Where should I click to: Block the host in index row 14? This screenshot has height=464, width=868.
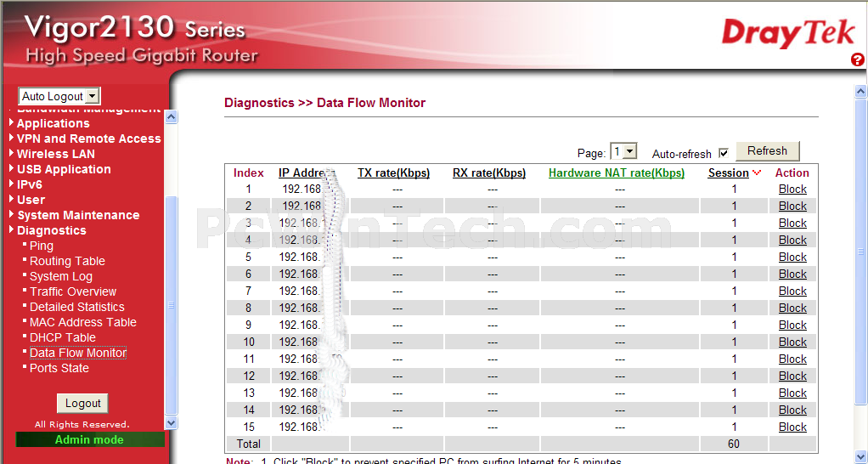pyautogui.click(x=792, y=410)
